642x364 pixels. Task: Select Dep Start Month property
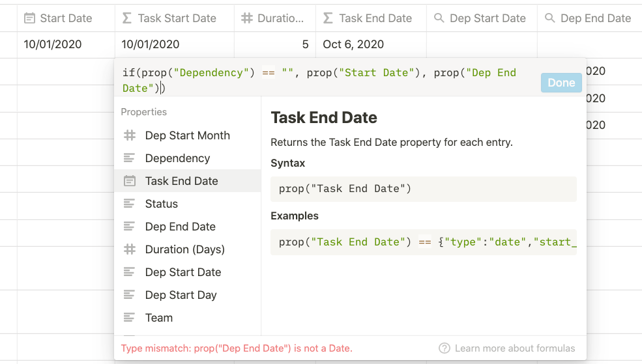point(187,135)
